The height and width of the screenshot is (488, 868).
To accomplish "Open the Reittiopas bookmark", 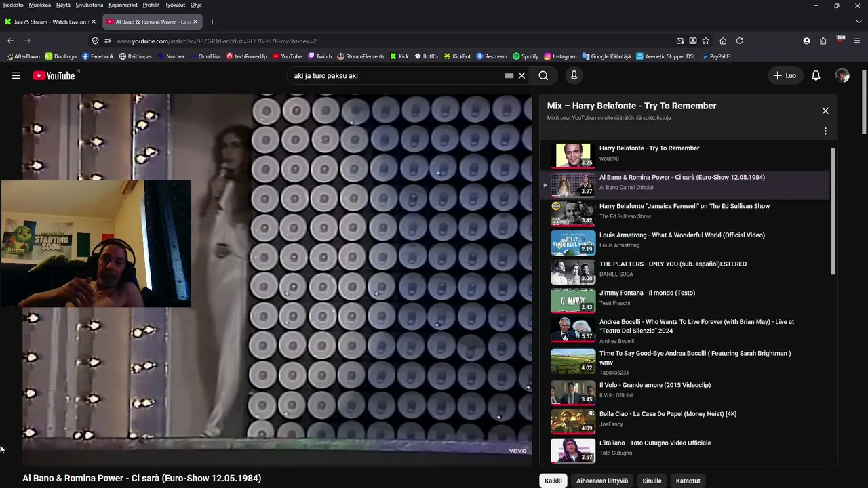I will (136, 56).
